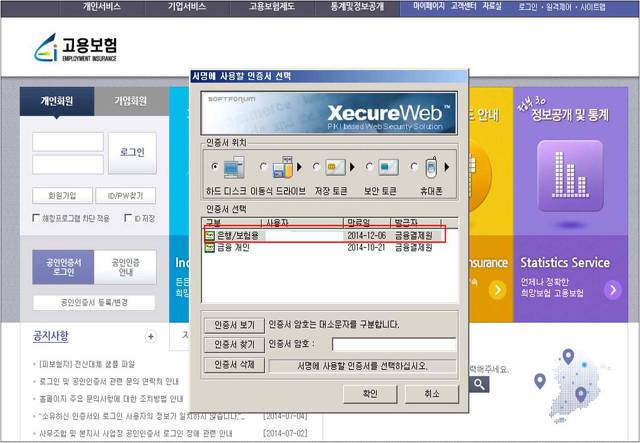640x443 pixels.
Task: Click the 인증서 보기 button
Action: [234, 325]
